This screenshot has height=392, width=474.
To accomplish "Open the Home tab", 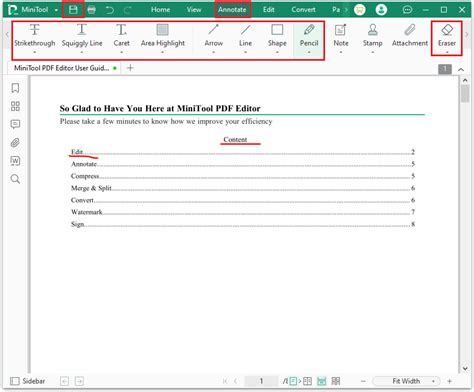I will [160, 10].
